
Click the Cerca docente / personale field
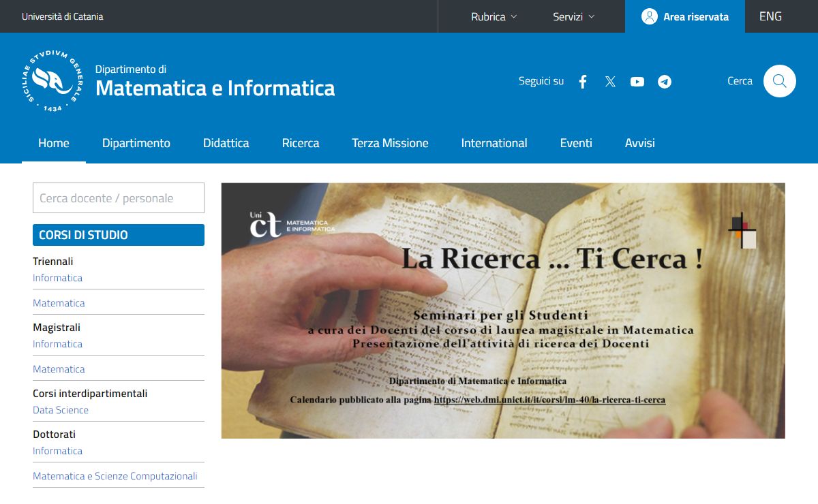[119, 198]
